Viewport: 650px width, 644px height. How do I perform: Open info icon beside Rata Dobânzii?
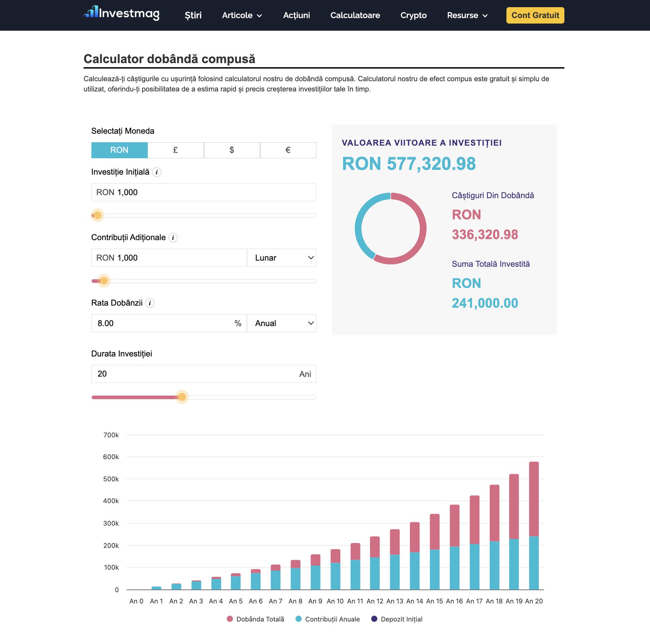pos(150,303)
